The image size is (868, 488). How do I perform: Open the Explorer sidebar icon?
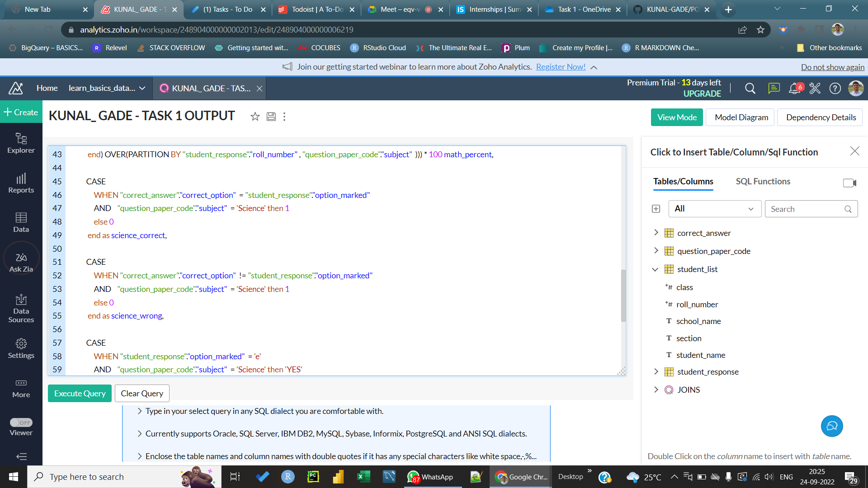click(x=21, y=143)
